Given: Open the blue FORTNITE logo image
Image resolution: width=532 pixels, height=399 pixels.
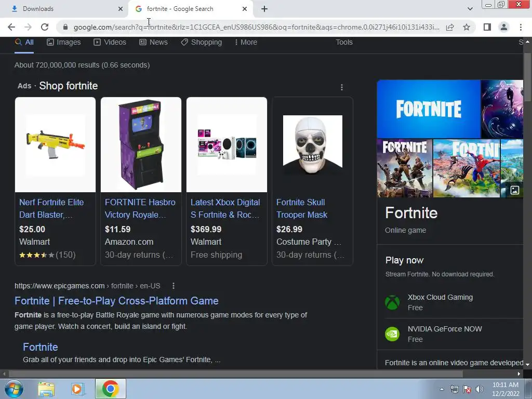Looking at the screenshot, I should click(429, 109).
